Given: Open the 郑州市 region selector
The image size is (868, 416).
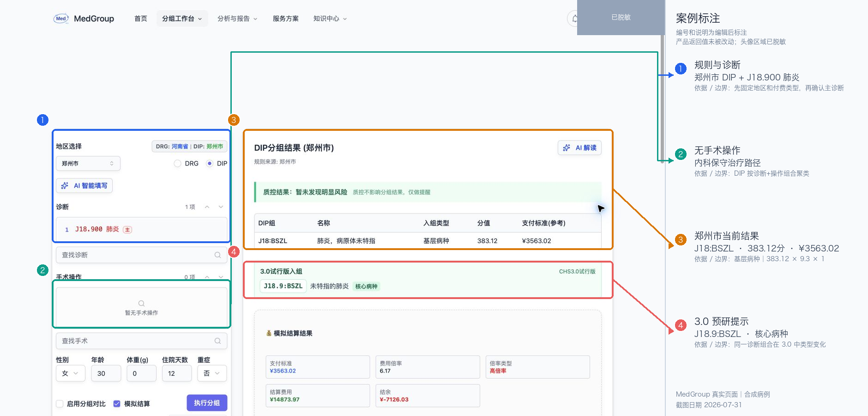Looking at the screenshot, I should [88, 164].
